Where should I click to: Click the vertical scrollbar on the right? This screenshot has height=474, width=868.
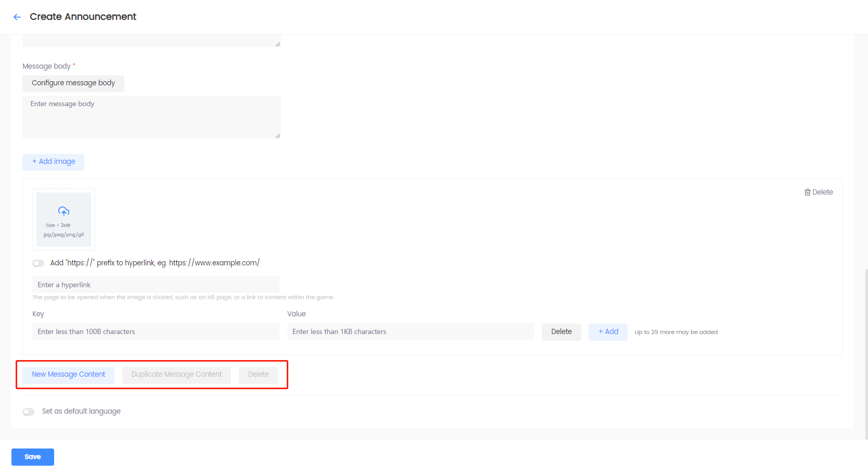pos(865,354)
